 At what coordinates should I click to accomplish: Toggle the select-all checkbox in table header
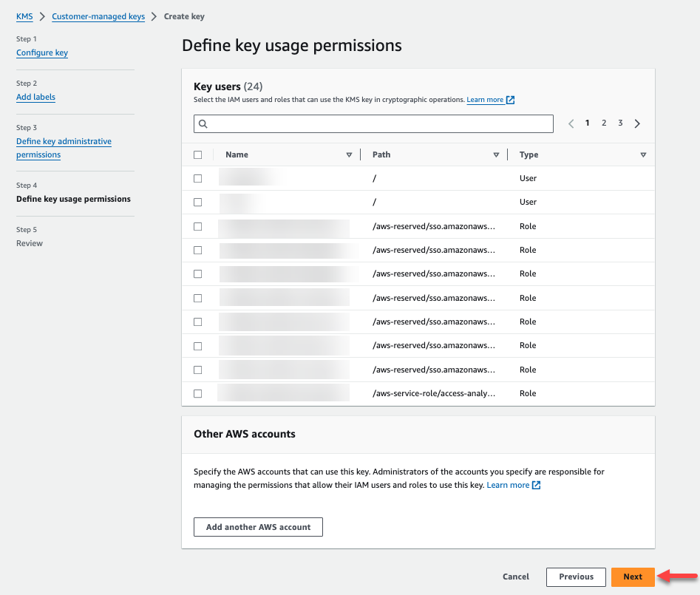click(198, 155)
